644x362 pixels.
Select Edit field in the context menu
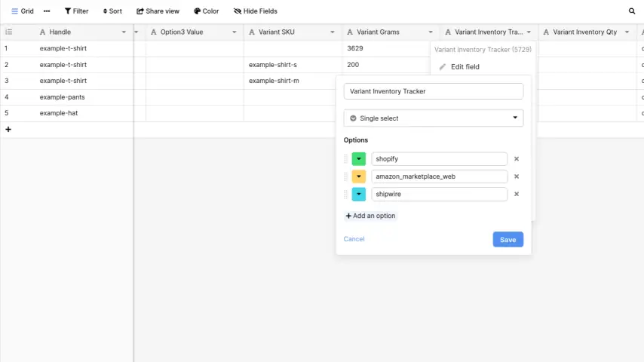tap(465, 67)
